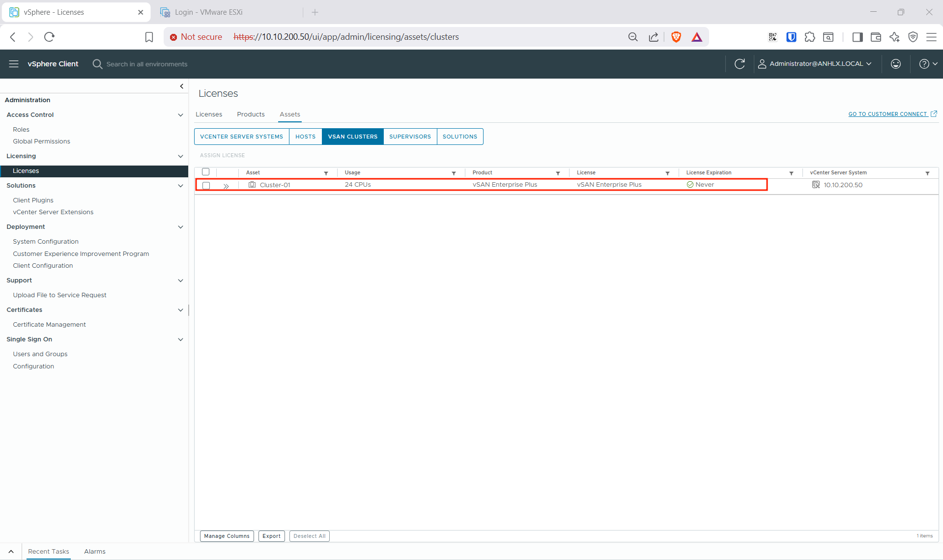Open Brave Rewards triangle icon

(x=697, y=37)
